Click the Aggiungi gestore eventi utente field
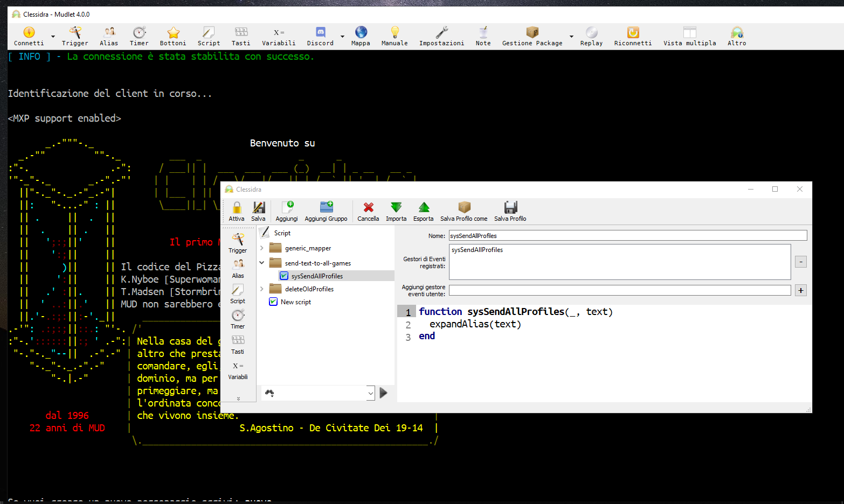Screen dimensions: 844x504 620,290
